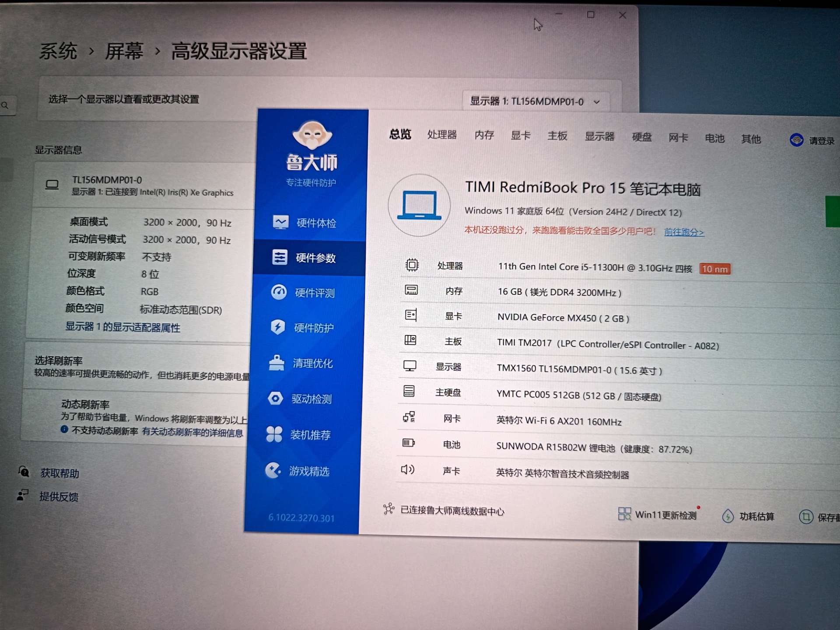This screenshot has height=630, width=840.
Task: Open 驱动检测 driver check
Action: pyautogui.click(x=311, y=399)
